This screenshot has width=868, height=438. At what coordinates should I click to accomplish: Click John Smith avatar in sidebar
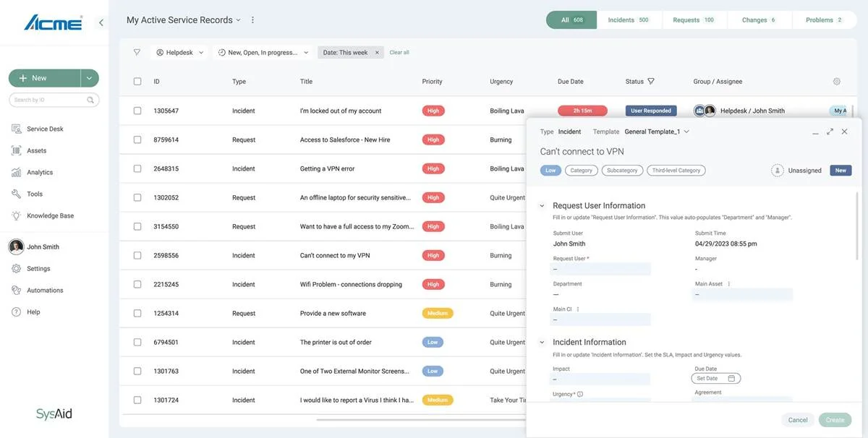[x=16, y=246]
